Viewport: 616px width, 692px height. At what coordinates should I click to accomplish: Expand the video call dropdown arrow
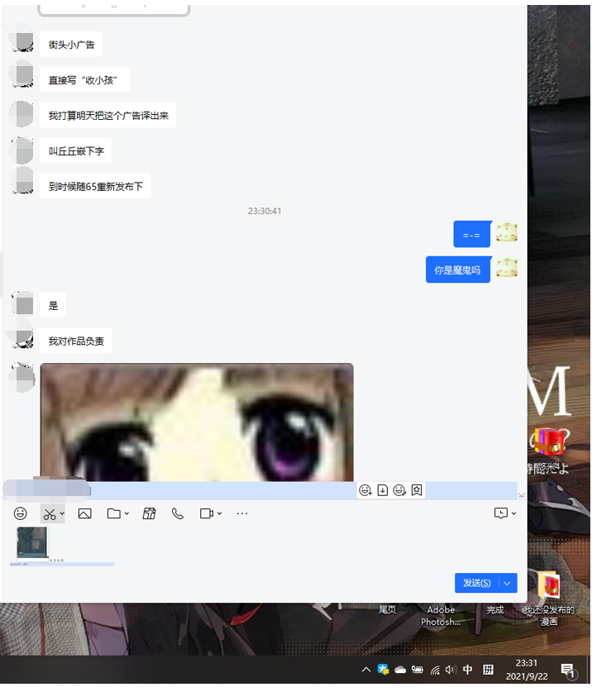coord(219,513)
